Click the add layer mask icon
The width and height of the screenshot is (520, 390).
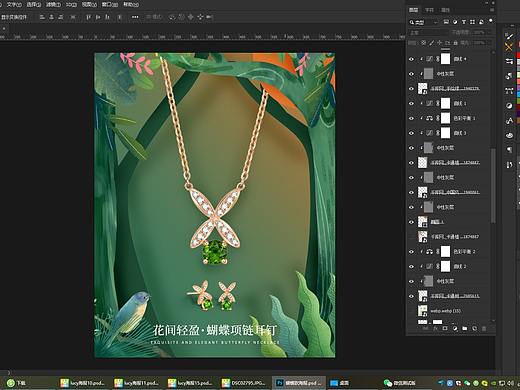pos(445,329)
